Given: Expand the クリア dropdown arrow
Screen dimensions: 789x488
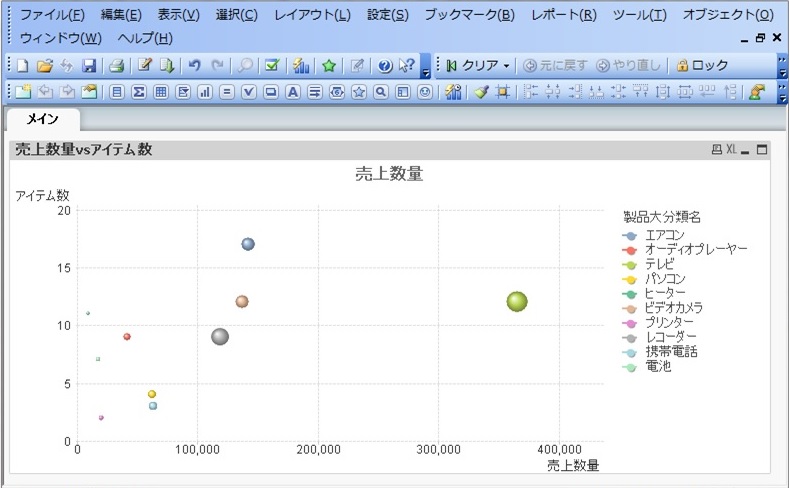Looking at the screenshot, I should coord(506,66).
